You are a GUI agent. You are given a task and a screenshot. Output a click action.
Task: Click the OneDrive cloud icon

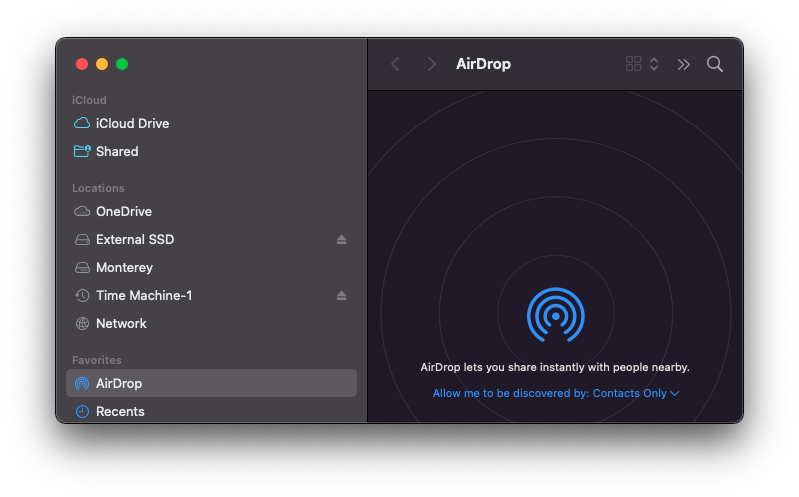click(82, 212)
